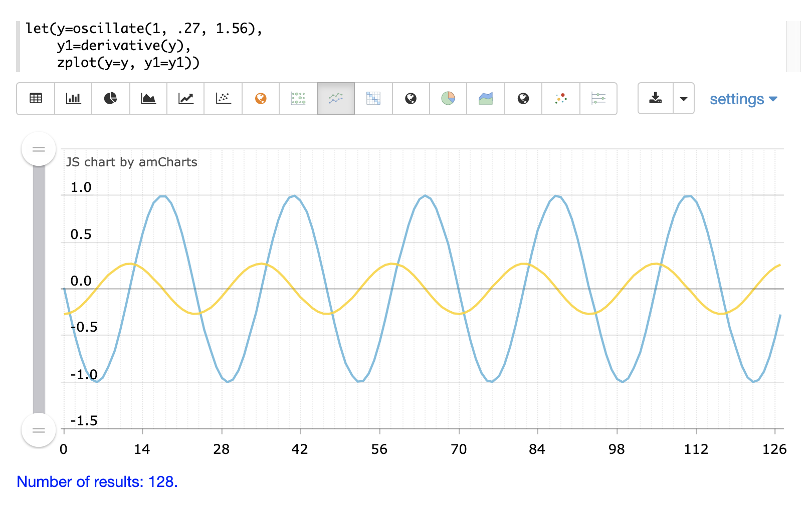Image resolution: width=812 pixels, height=507 pixels.
Task: Click the top handle of chart zoom slider
Action: click(39, 149)
